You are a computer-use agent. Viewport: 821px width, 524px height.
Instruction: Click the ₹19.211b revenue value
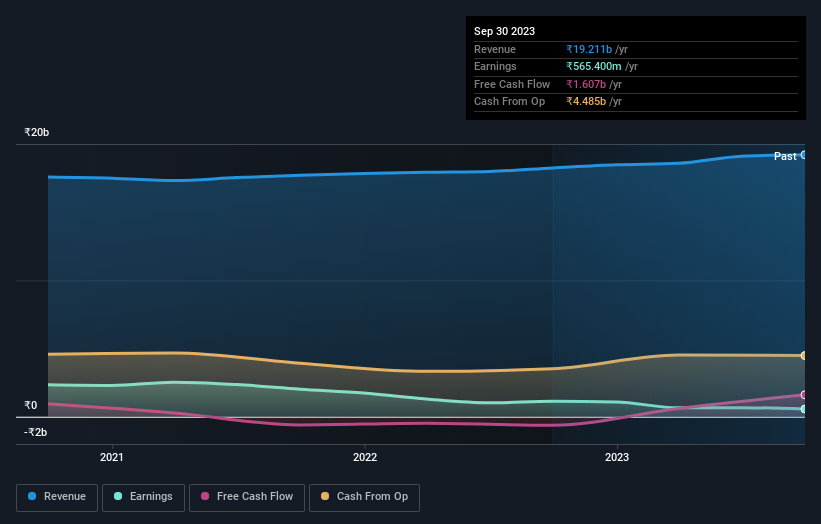click(x=589, y=49)
